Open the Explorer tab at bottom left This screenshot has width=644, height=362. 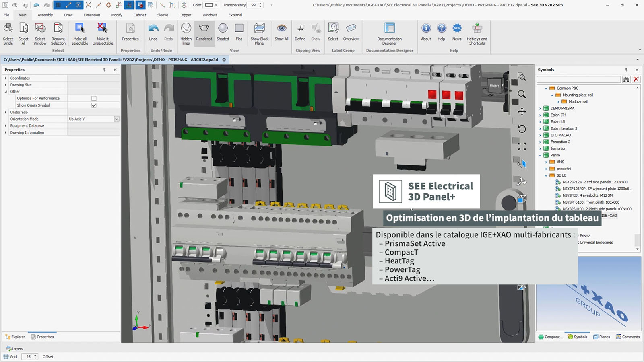15,337
